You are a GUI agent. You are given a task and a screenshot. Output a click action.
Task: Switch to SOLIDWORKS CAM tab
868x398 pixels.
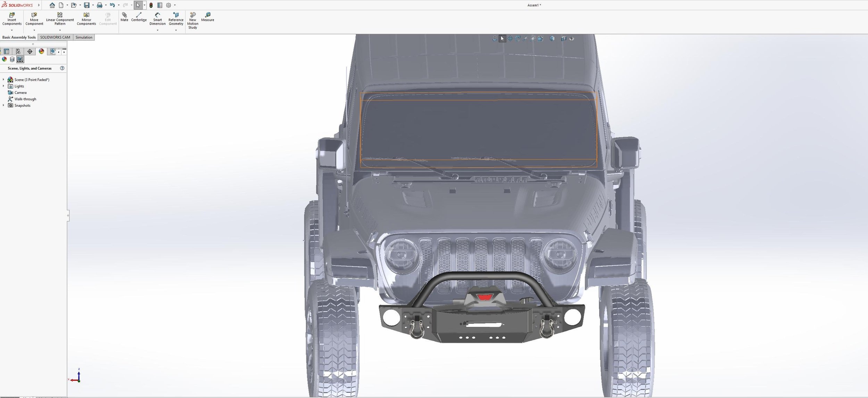tap(55, 37)
